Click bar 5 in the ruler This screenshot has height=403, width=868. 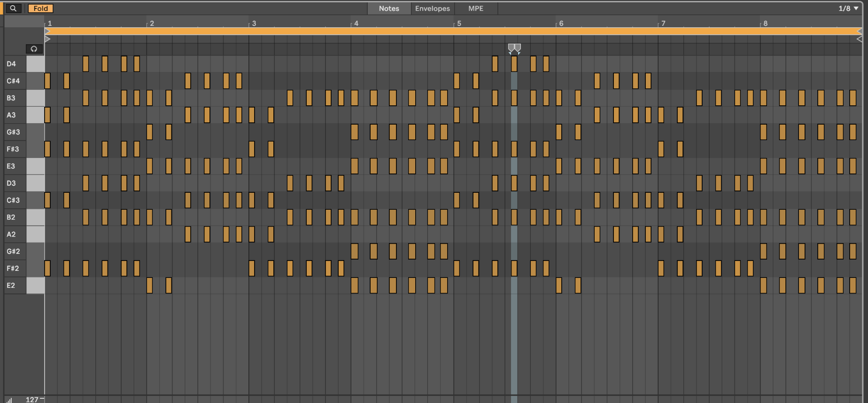pyautogui.click(x=458, y=23)
